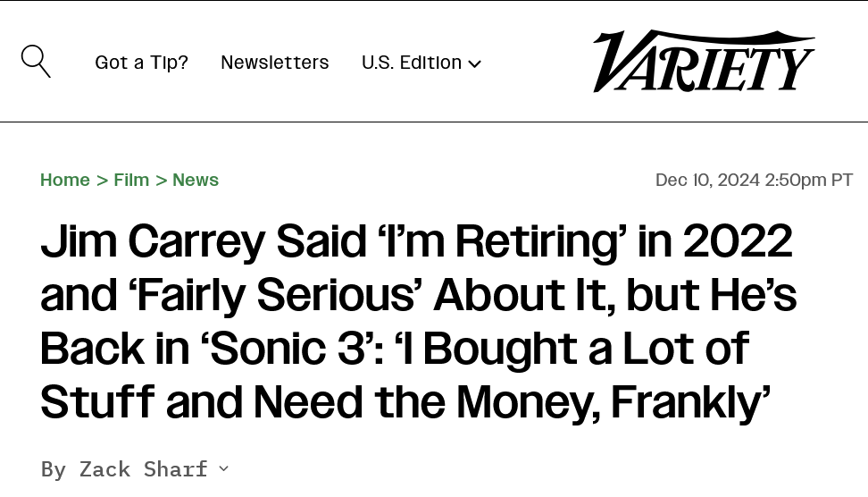
Task: Open the Got a Tip? link
Action: pyautogui.click(x=141, y=63)
